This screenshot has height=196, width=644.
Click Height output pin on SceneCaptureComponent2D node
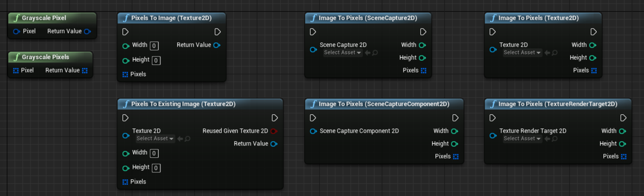455,144
